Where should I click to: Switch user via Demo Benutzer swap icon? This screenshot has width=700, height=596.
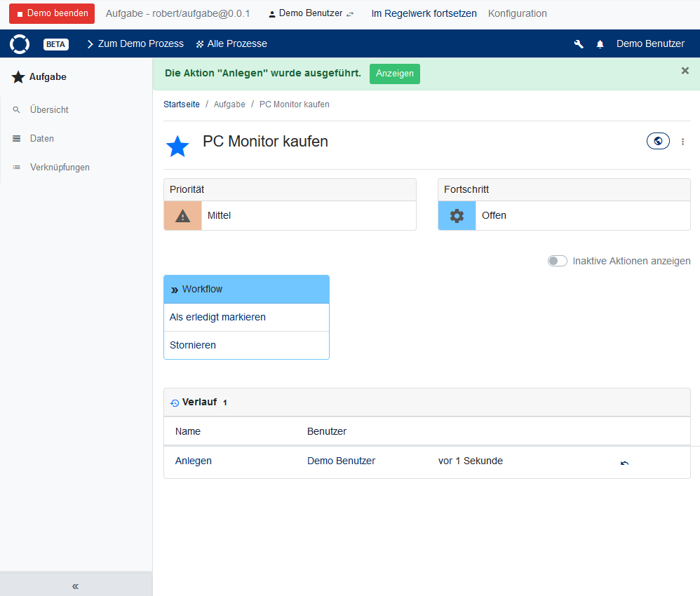350,14
